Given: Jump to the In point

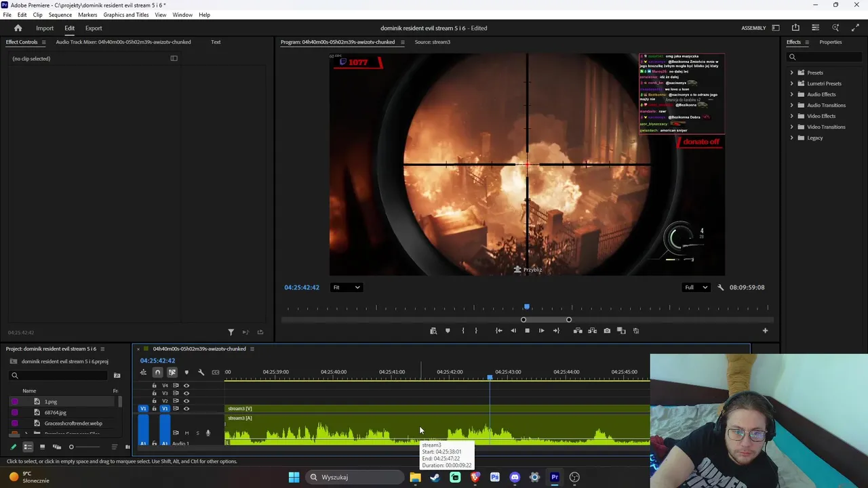Looking at the screenshot, I should pos(498,331).
